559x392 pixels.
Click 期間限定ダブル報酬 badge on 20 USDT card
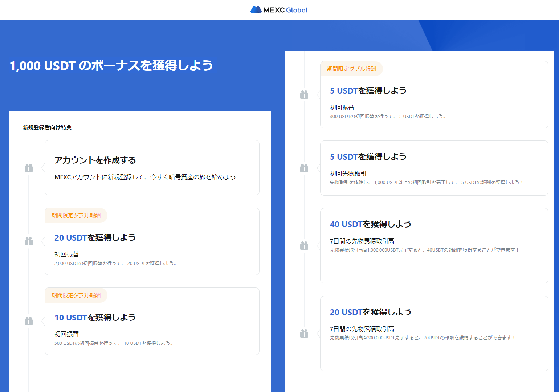click(76, 215)
